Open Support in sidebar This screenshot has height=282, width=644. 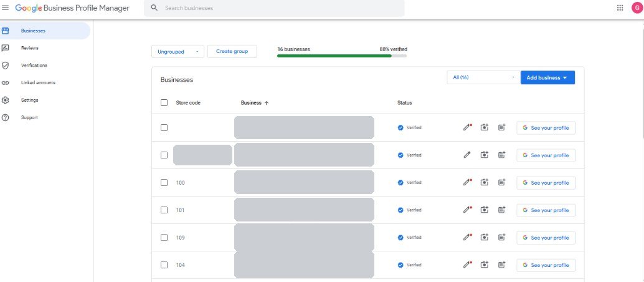point(29,117)
